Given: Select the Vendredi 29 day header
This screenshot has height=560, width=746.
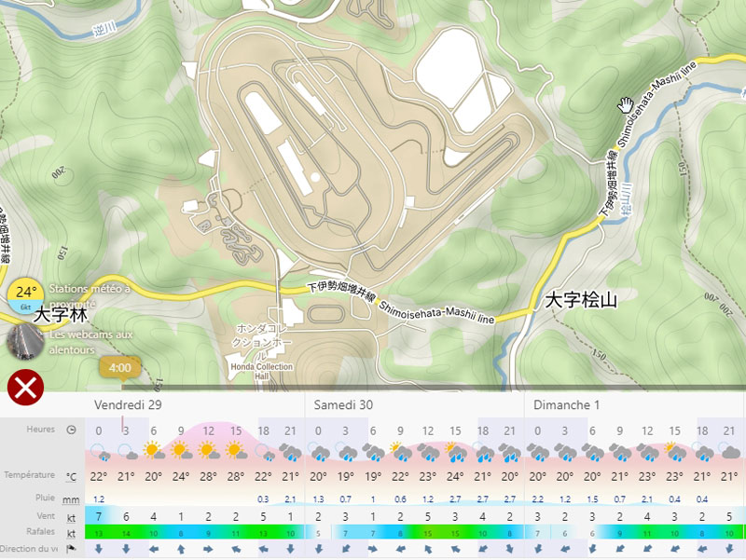Looking at the screenshot, I should click(x=128, y=404).
